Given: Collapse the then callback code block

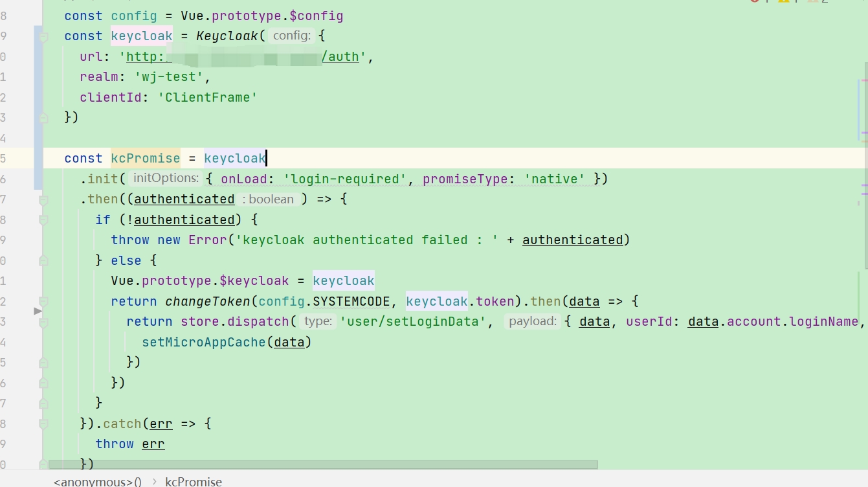Looking at the screenshot, I should (x=43, y=199).
